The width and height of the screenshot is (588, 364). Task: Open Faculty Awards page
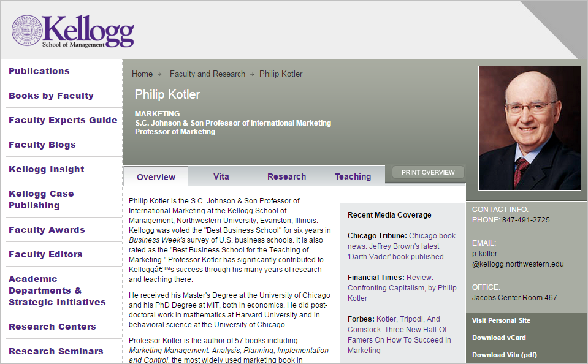coord(47,230)
